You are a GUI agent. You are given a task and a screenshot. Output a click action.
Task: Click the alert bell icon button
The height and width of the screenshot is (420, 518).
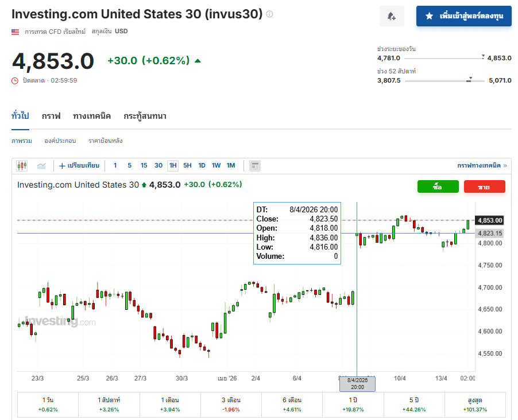tap(392, 16)
